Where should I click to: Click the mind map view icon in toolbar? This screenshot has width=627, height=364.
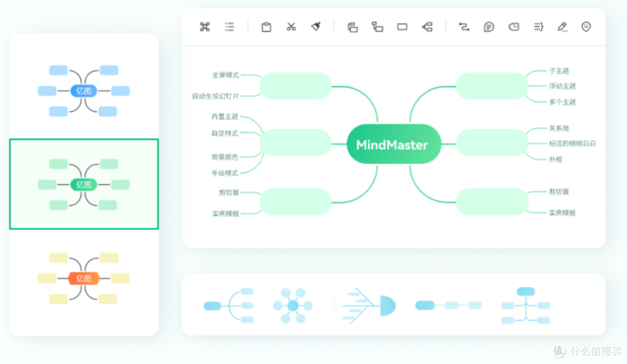[204, 27]
